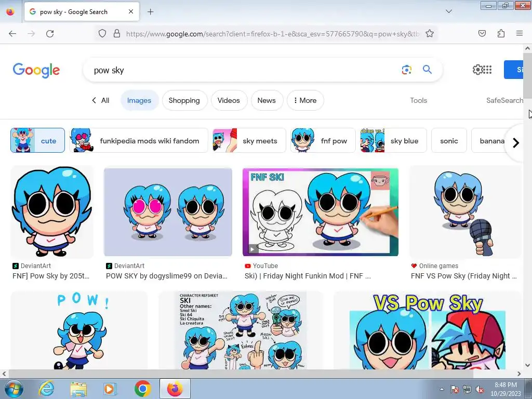Screen dimensions: 532x399
Task: Open Action Center flag tray icon
Action: click(x=454, y=389)
